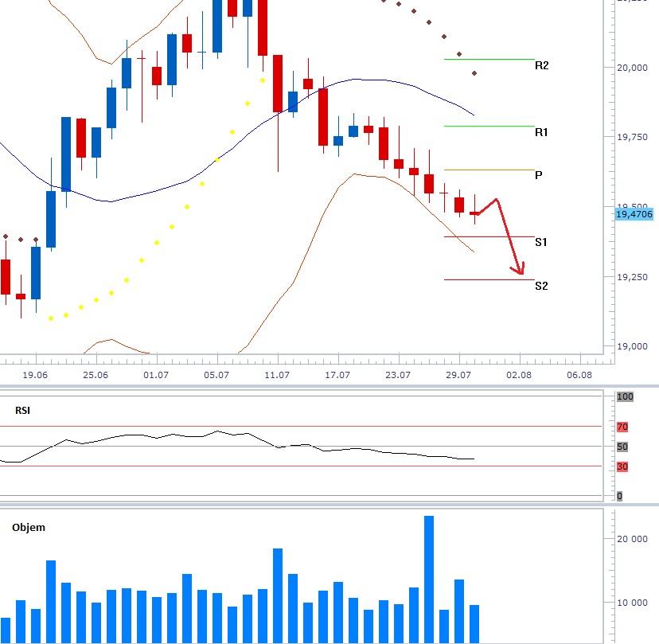Click the 01.07 date axis label
The height and width of the screenshot is (644, 659).
156,375
